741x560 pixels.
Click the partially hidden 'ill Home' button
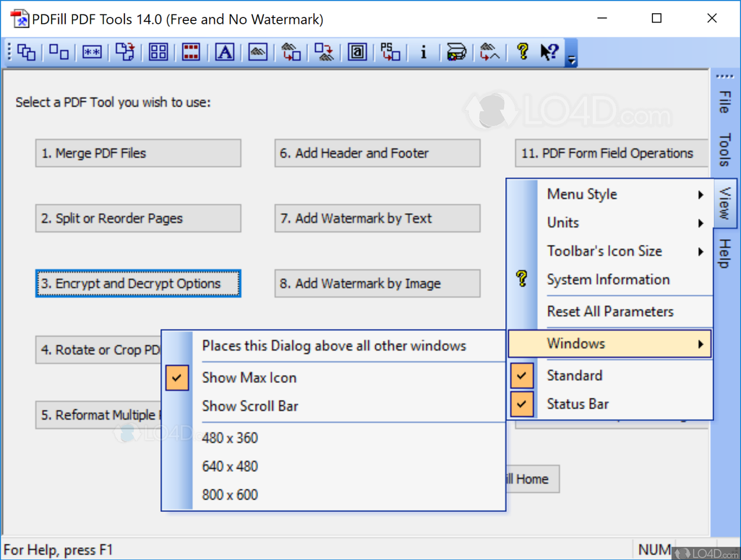coord(533,479)
